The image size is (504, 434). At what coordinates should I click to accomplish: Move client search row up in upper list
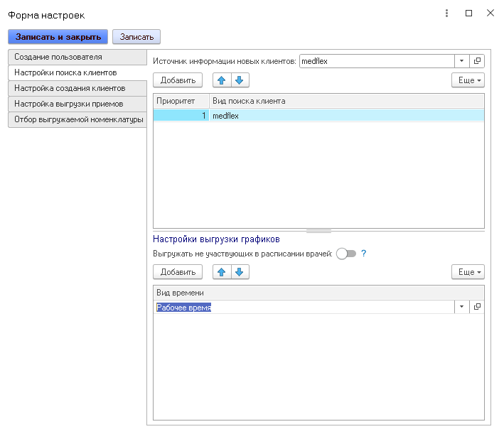tap(222, 80)
